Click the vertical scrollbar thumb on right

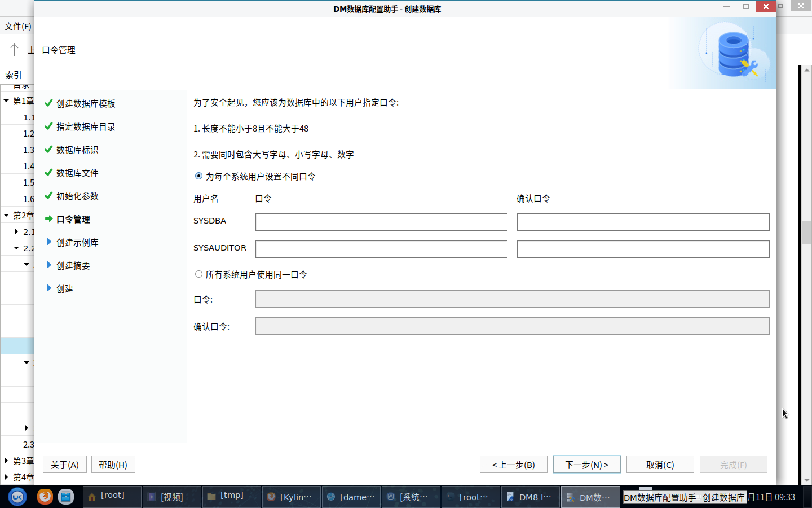pyautogui.click(x=806, y=233)
